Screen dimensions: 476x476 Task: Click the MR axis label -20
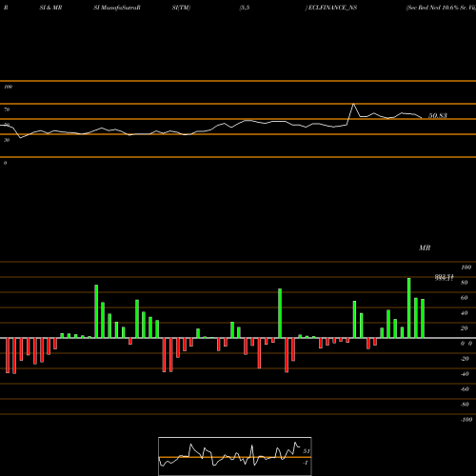(x=465, y=359)
